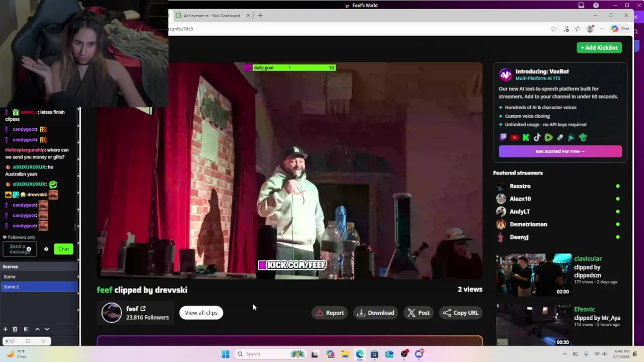Open the emoji picker in chat box

click(29, 249)
